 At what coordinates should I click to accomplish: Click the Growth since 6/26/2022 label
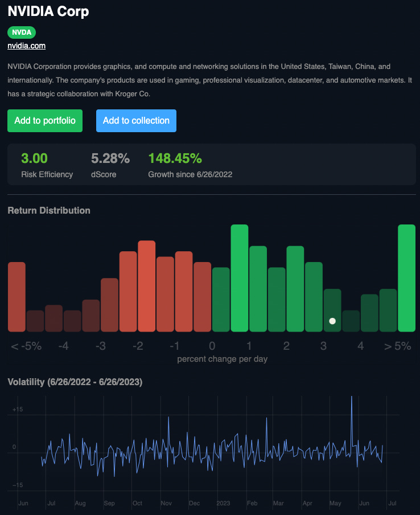click(190, 174)
